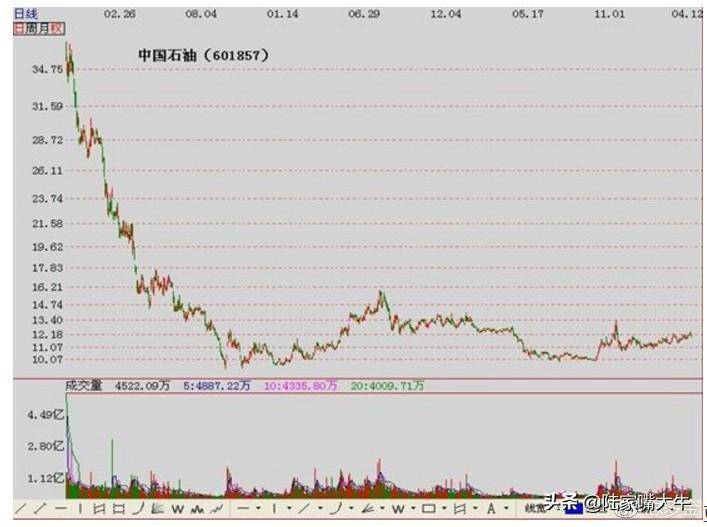The width and height of the screenshot is (707, 527).
Task: Click the 19.62 price axis label
Action: (x=47, y=247)
